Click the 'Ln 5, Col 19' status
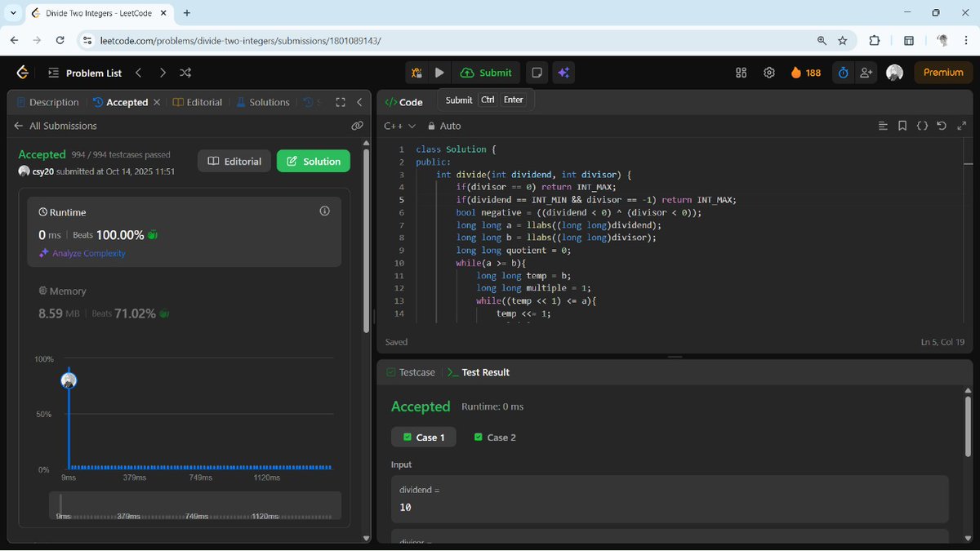The height and width of the screenshot is (551, 980). 942,342
